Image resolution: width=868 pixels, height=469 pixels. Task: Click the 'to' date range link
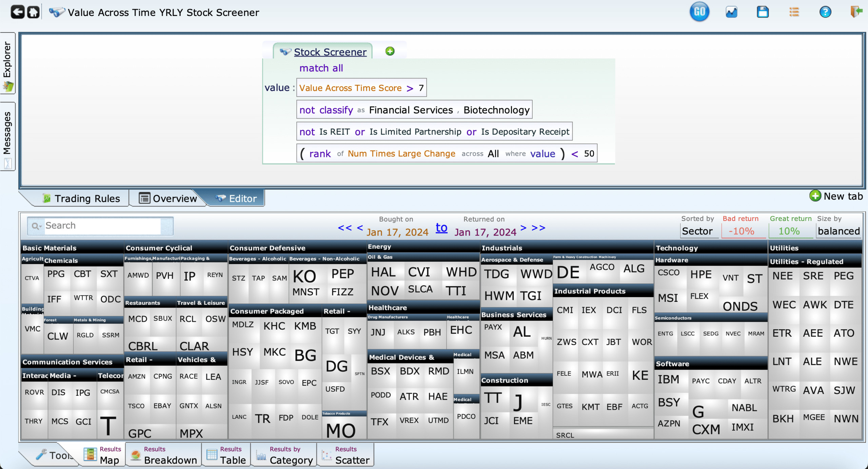pyautogui.click(x=441, y=227)
